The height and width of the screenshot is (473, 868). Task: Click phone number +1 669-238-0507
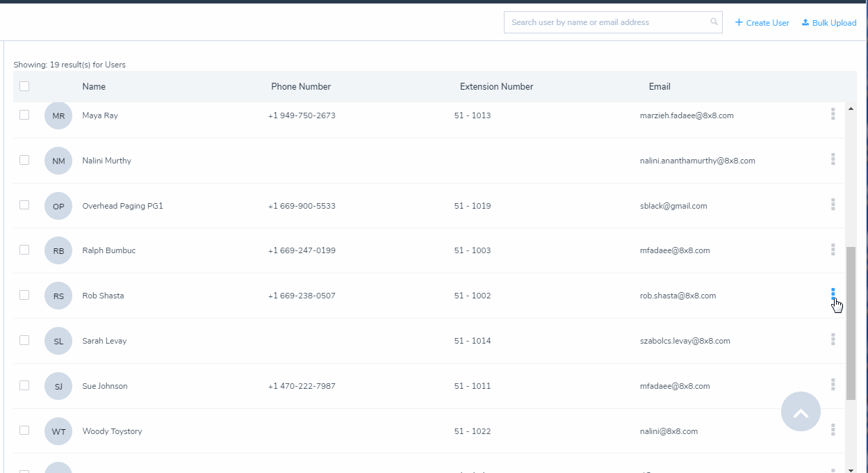click(302, 296)
